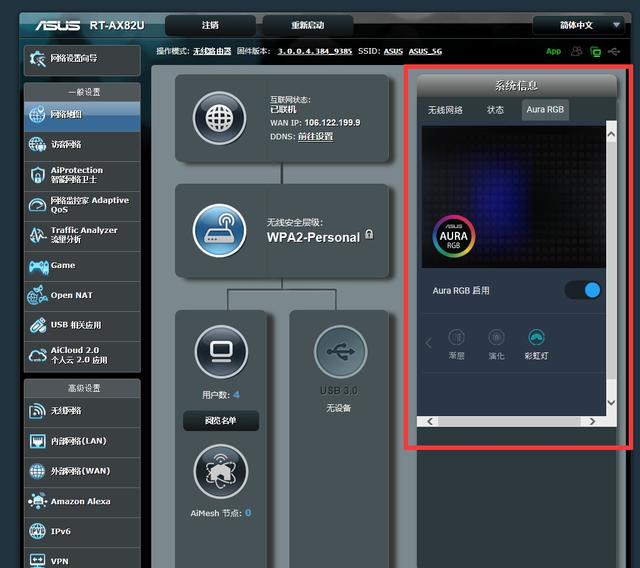Click the green App link

(x=553, y=51)
